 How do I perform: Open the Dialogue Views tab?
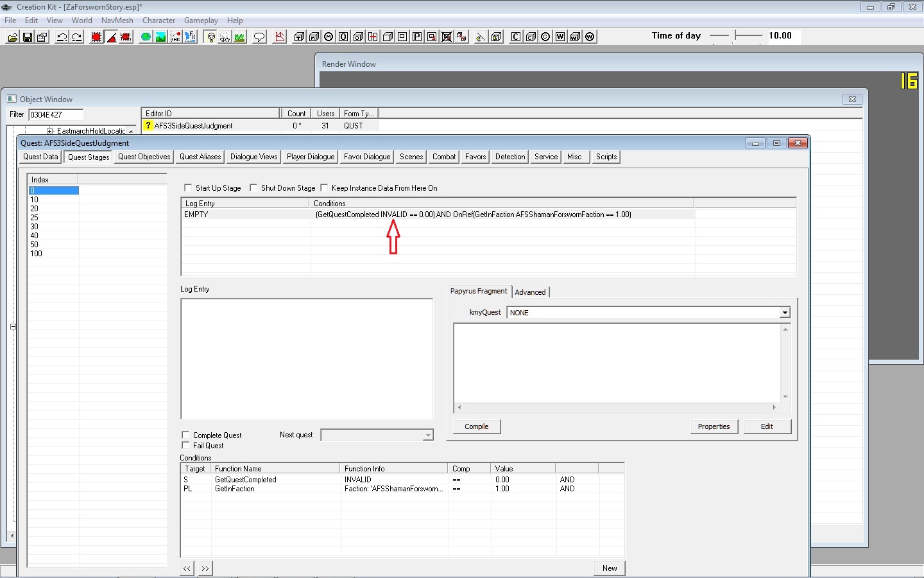click(x=254, y=157)
